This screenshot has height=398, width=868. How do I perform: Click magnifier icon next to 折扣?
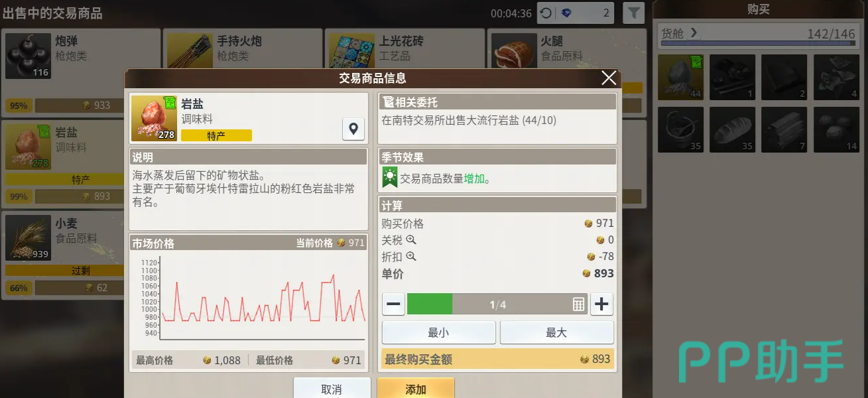pyautogui.click(x=411, y=257)
